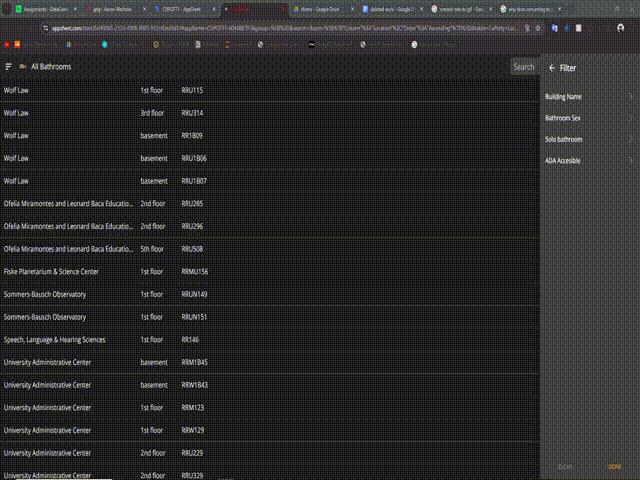Expand the Bathroom Sex filter
The image size is (640, 480).
tap(588, 118)
